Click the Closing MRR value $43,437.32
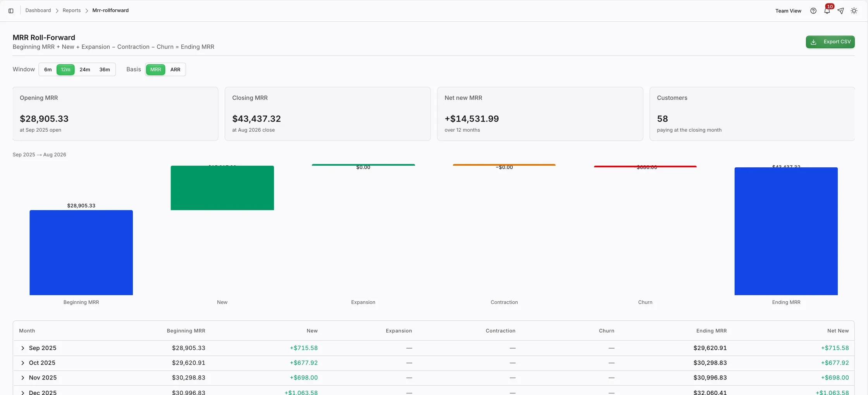This screenshot has height=395, width=868. tap(257, 119)
